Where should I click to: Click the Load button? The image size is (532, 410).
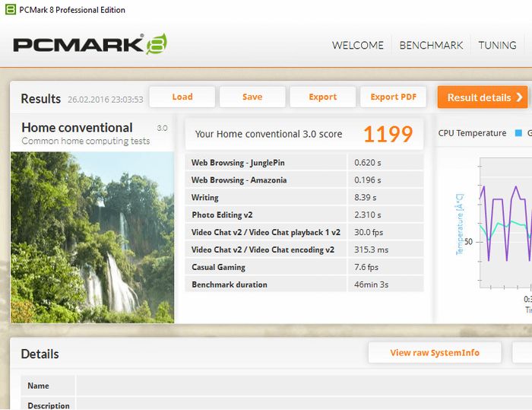(182, 97)
